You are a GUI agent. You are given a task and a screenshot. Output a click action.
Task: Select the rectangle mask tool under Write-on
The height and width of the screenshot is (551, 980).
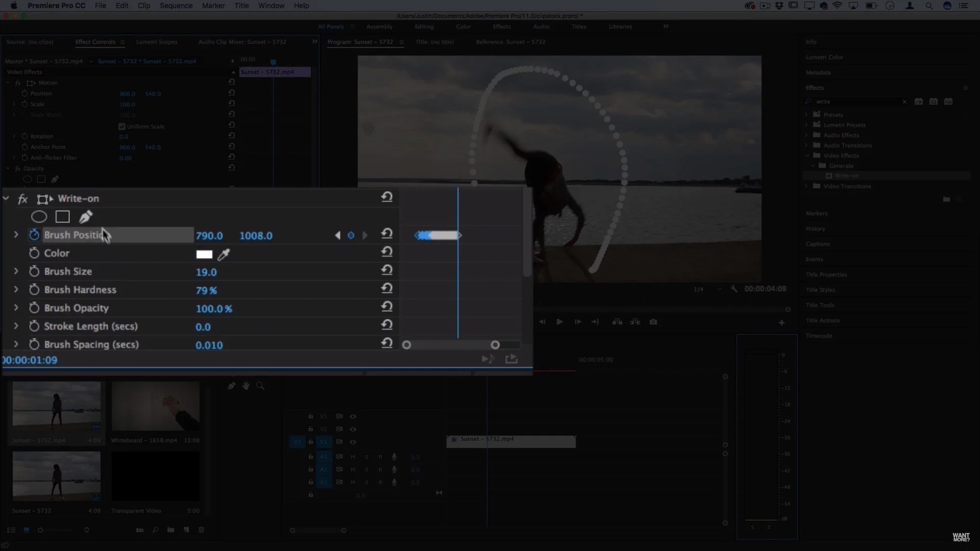click(x=62, y=217)
